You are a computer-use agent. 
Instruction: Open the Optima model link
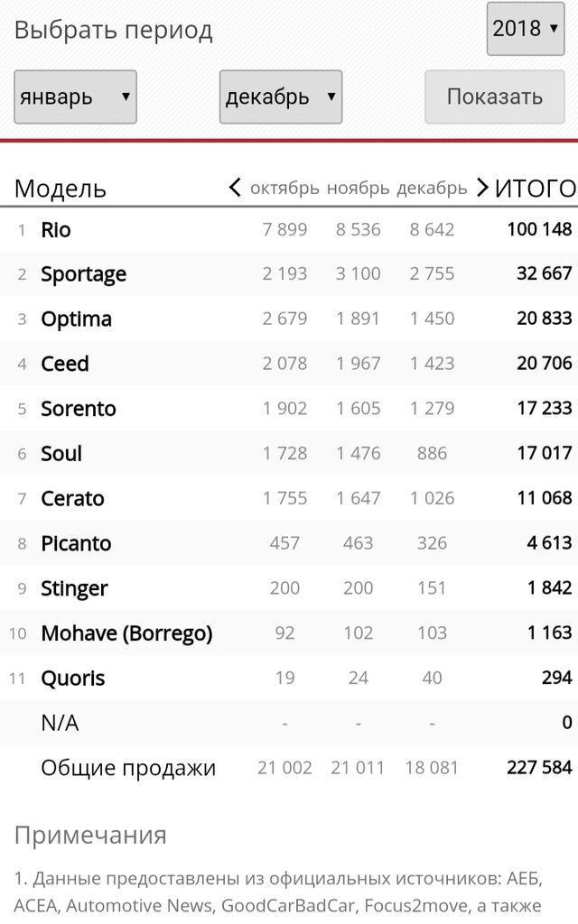tap(76, 319)
